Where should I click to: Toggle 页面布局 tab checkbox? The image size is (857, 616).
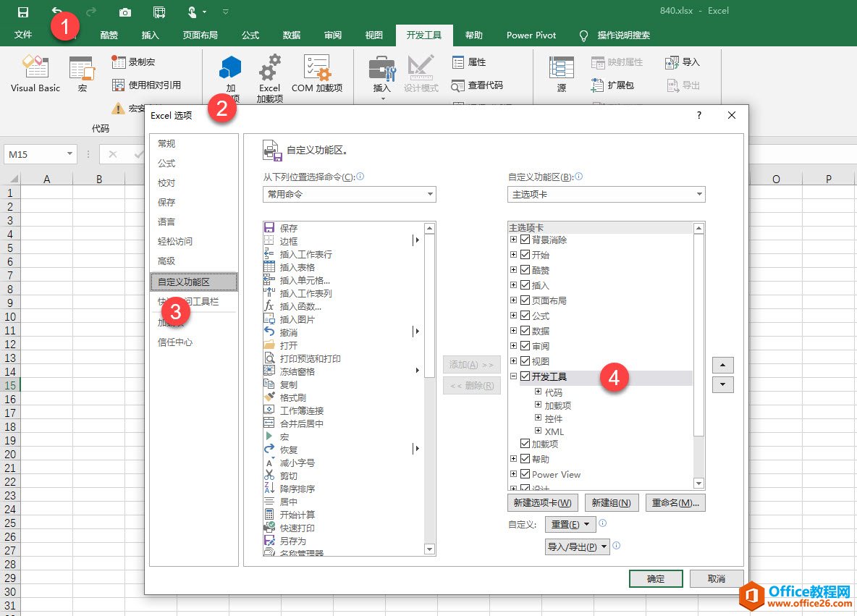click(525, 300)
